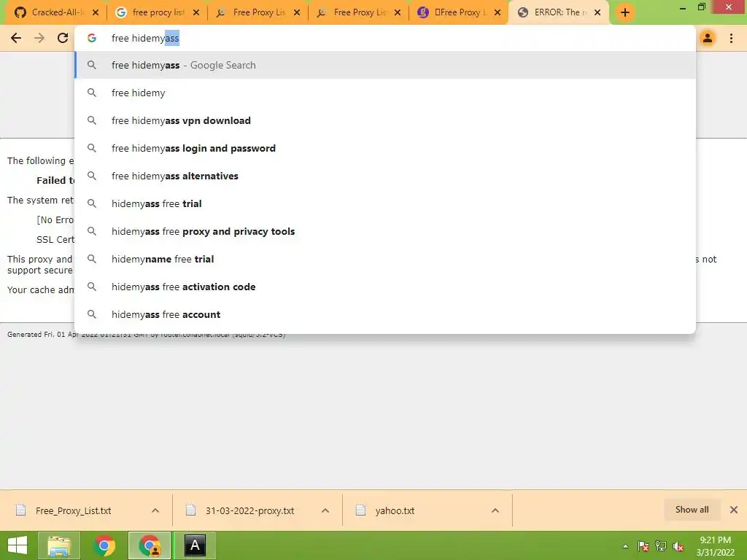747x560 pixels.
Task: Select suggestion free hidemy
Action: coord(385,93)
